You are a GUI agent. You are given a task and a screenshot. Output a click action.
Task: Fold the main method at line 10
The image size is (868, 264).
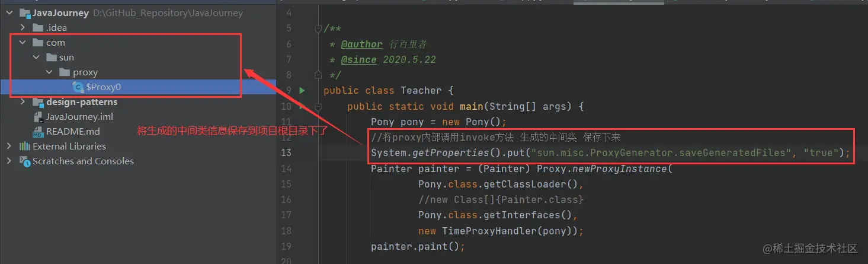pyautogui.click(x=318, y=107)
